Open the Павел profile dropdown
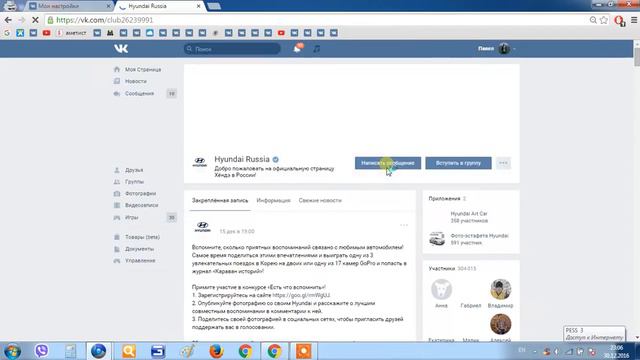 coord(497,49)
